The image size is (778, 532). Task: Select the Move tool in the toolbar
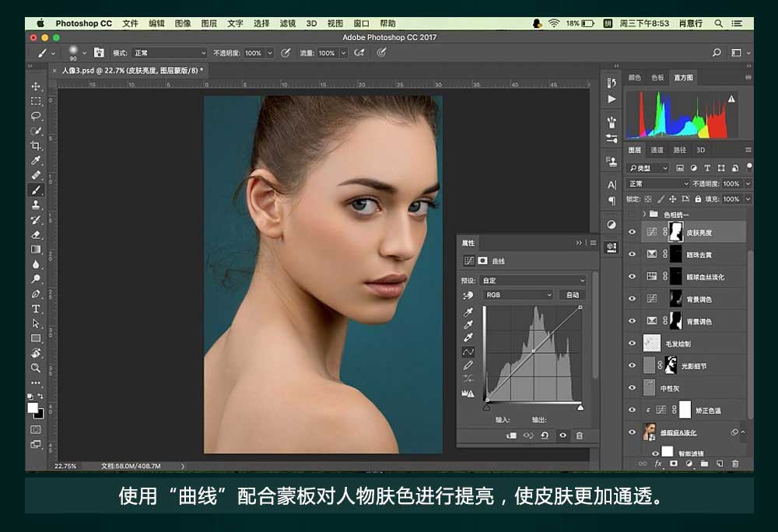[36, 86]
